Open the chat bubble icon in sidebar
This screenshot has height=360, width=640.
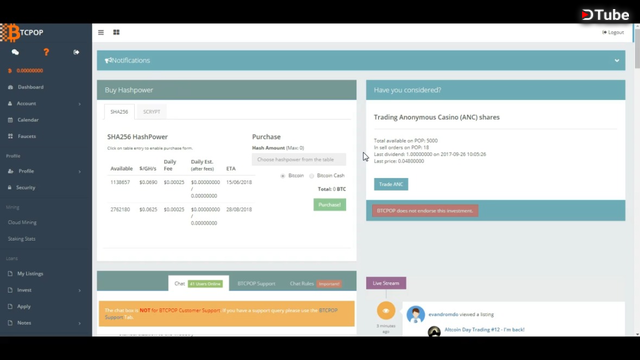[15, 52]
